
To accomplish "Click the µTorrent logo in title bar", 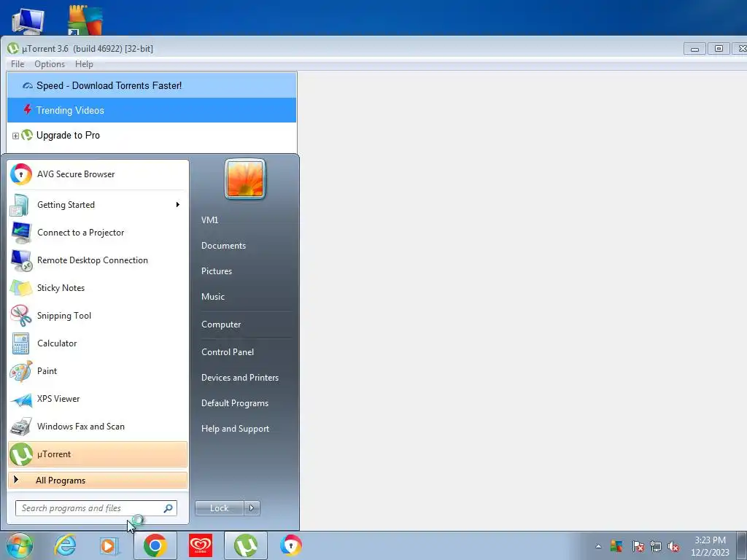I will click(x=13, y=49).
